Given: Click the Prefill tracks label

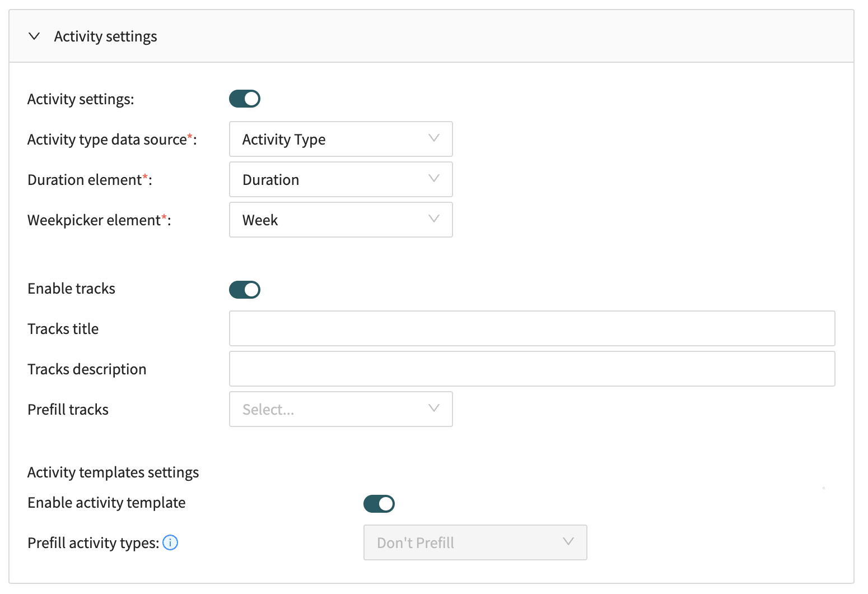Looking at the screenshot, I should coord(68,410).
